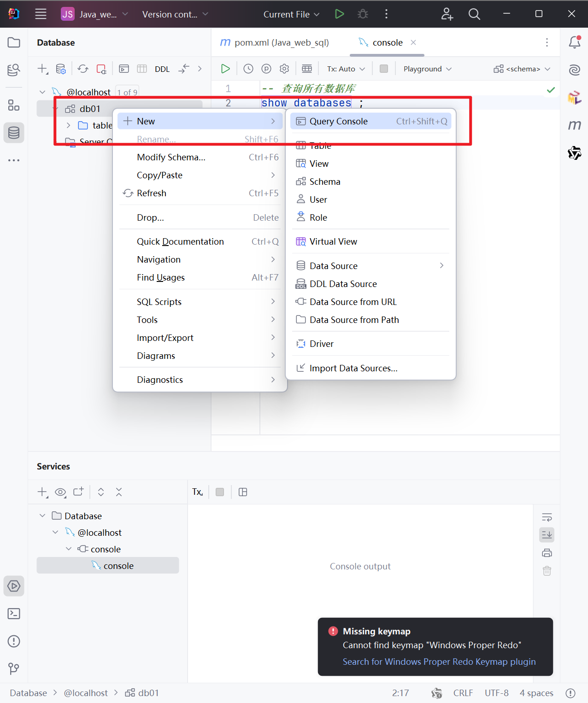Select Modify Schema... menu entry
The image size is (588, 703).
coord(200,157)
